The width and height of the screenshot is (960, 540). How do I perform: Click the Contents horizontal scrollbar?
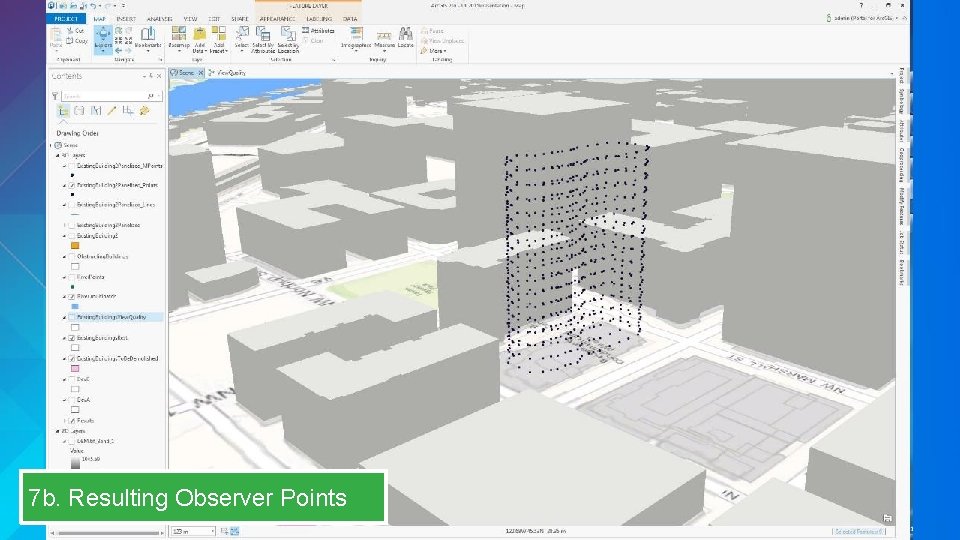[108, 533]
